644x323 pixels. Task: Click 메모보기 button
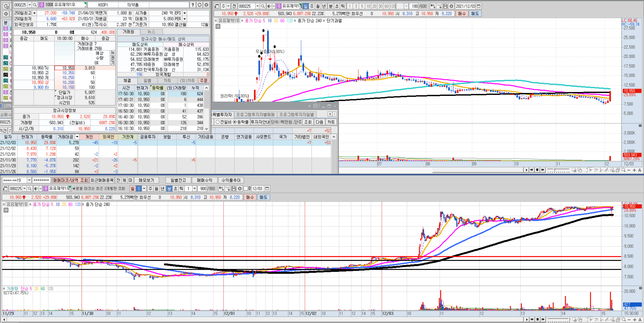point(146,180)
